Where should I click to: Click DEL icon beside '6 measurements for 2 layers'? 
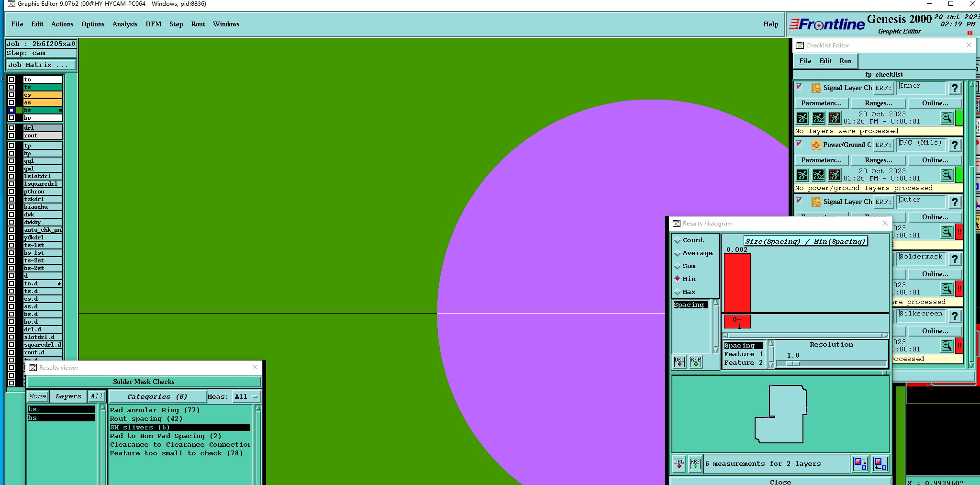pyautogui.click(x=679, y=464)
